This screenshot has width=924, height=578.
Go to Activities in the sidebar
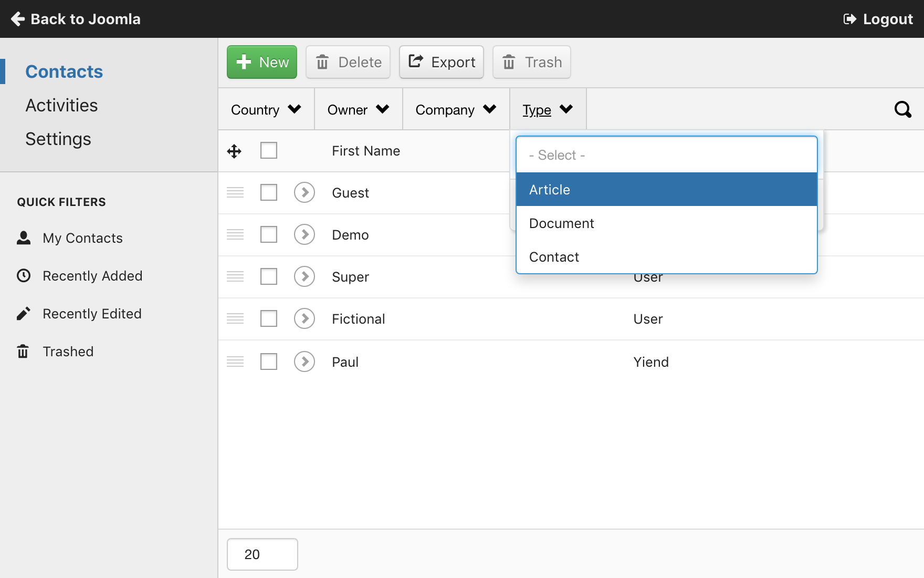click(x=61, y=105)
